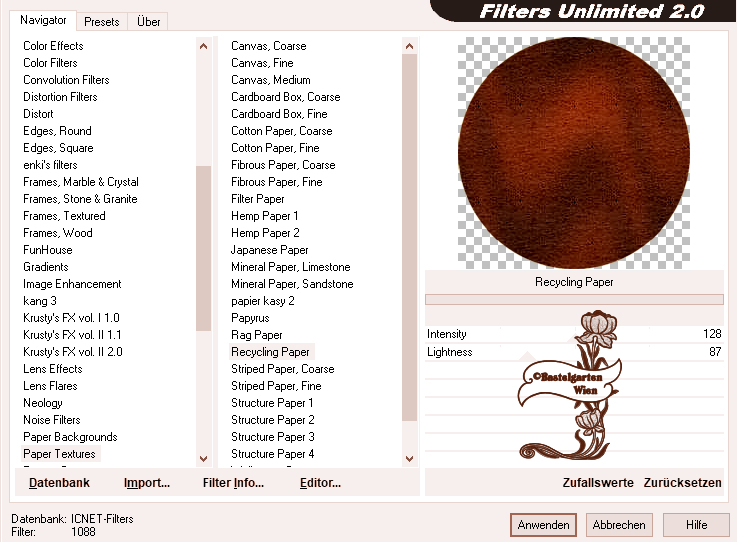Open FunHouse category
737x542 pixels.
click(x=47, y=250)
